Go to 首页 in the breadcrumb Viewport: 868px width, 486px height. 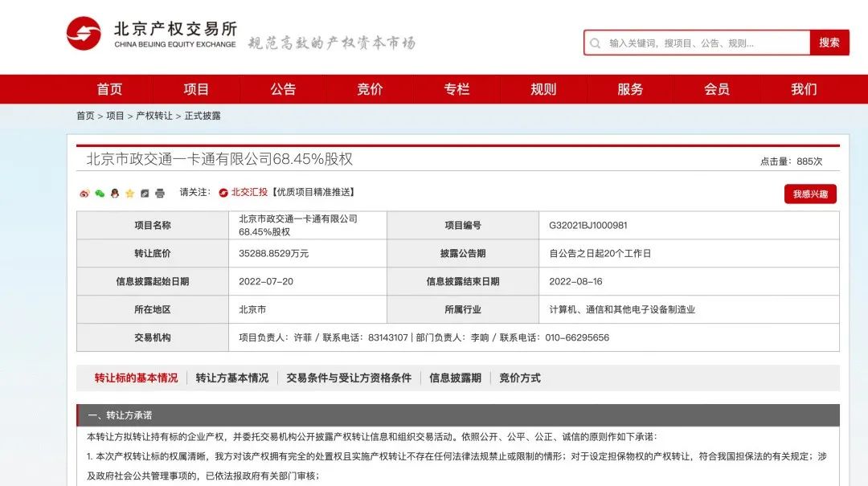click(85, 116)
